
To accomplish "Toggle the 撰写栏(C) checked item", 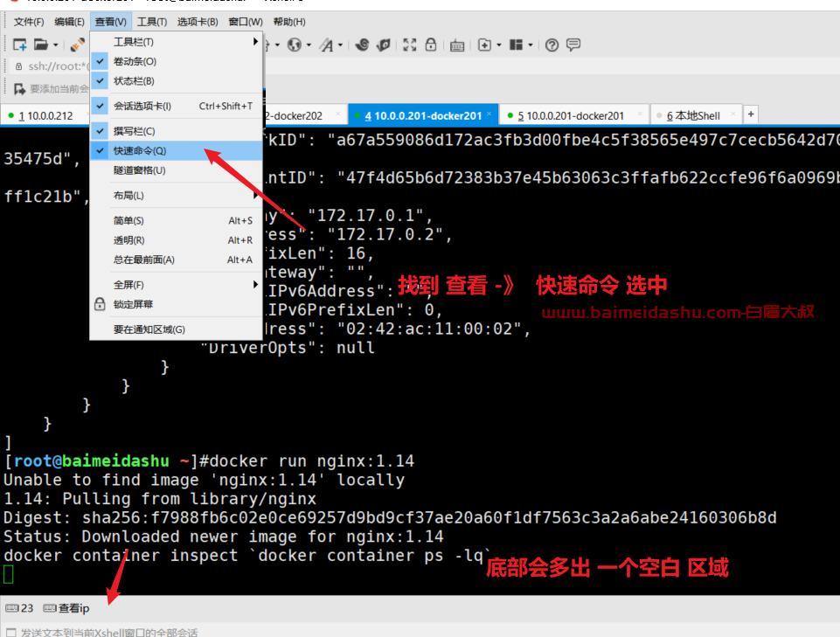I will 177,131.
